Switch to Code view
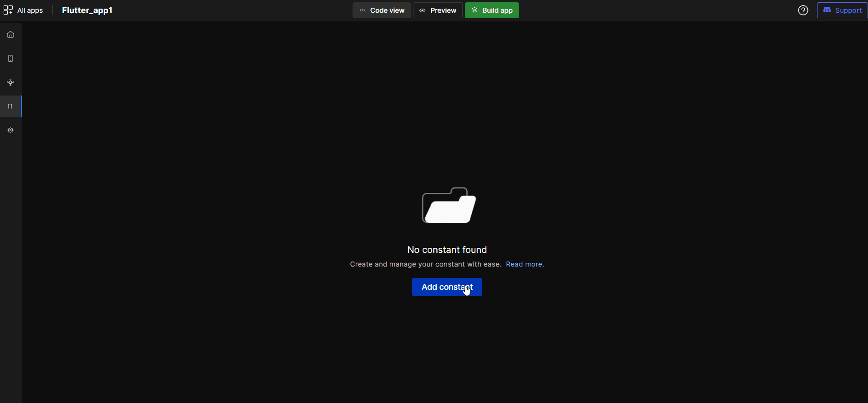 pos(387,10)
